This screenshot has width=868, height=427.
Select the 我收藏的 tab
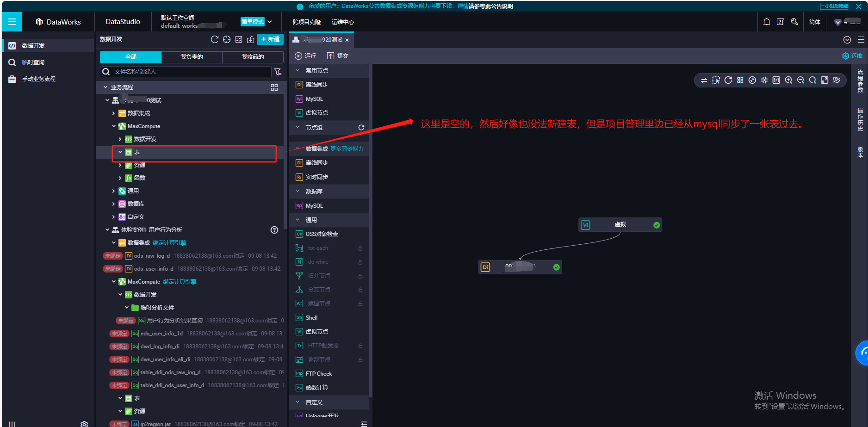[x=253, y=57]
